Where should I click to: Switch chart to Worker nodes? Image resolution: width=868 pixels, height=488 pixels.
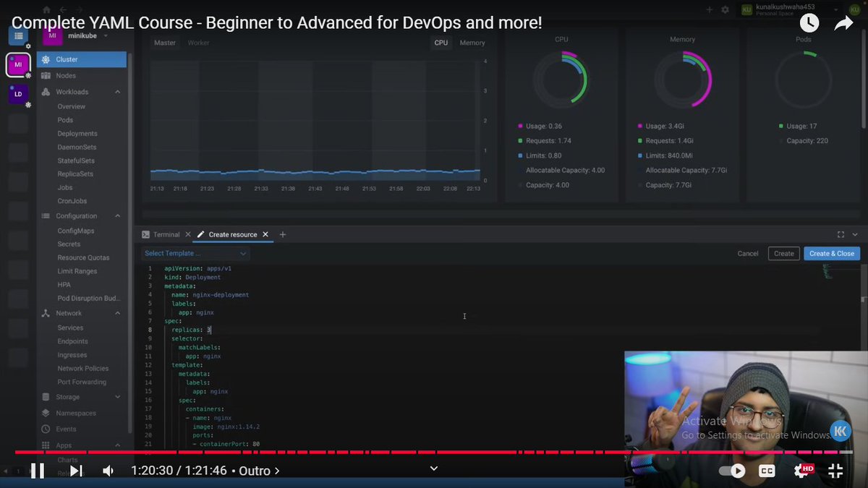click(198, 43)
